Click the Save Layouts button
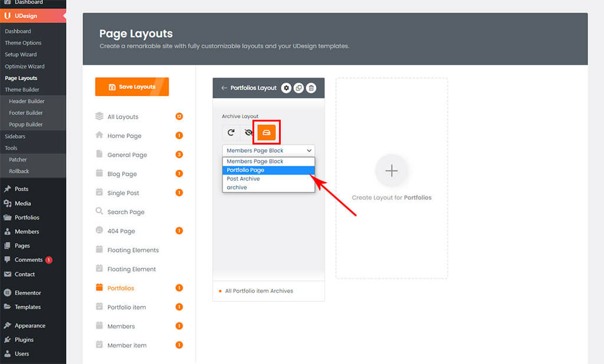Image resolution: width=604 pixels, height=364 pixels. click(x=132, y=87)
